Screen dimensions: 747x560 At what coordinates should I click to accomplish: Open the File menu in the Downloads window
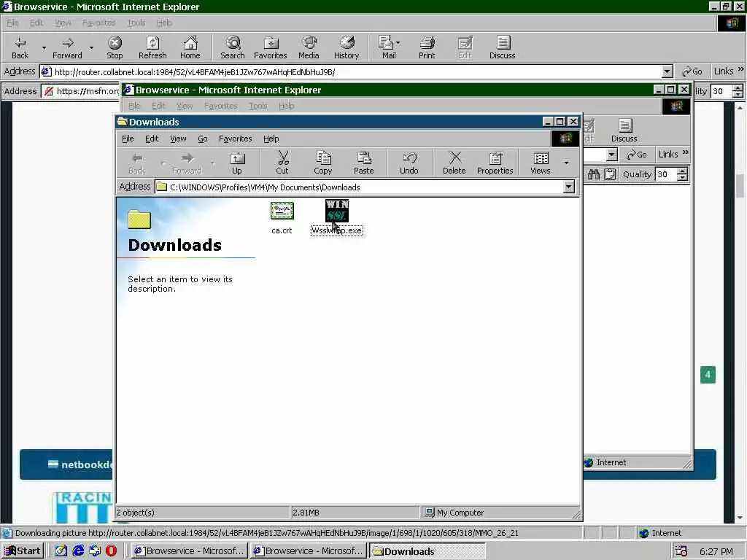click(128, 139)
